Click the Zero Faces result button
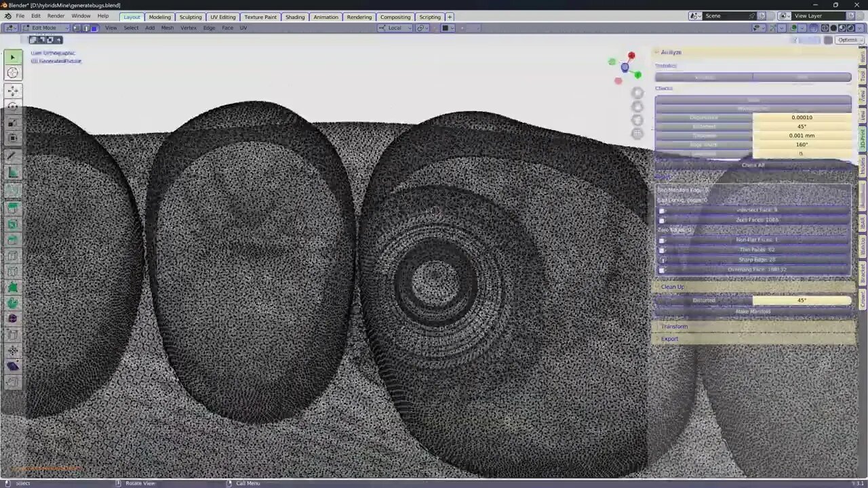Viewport: 868px width, 488px height. click(757, 220)
